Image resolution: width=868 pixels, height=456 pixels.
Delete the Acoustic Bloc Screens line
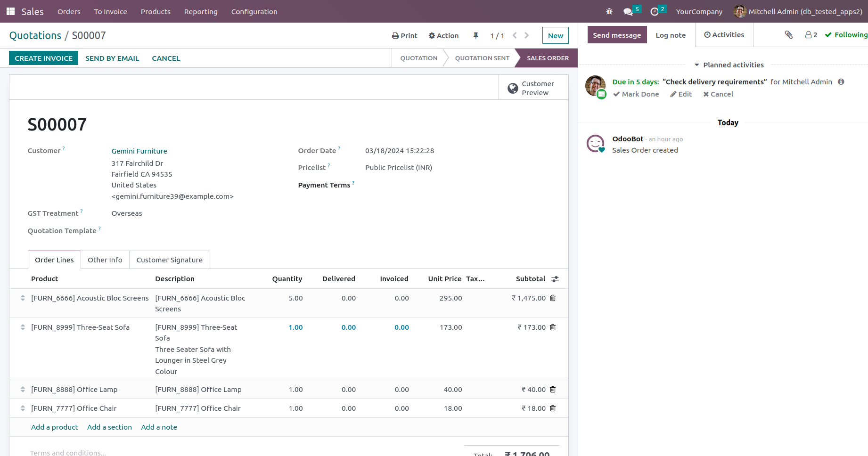(x=553, y=298)
